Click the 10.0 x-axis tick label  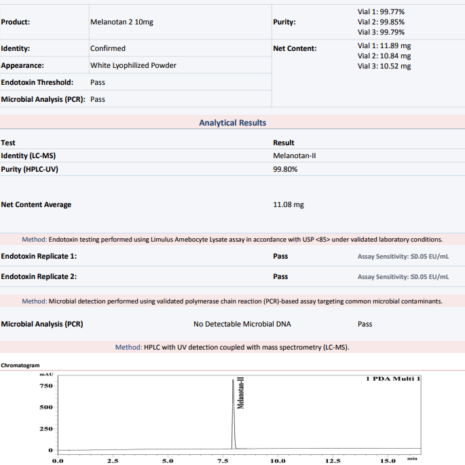click(x=277, y=461)
